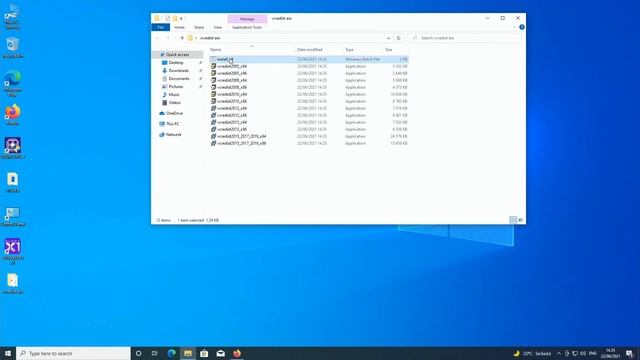Open Task View from the taskbar
This screenshot has width=640, height=360.
[155, 353]
